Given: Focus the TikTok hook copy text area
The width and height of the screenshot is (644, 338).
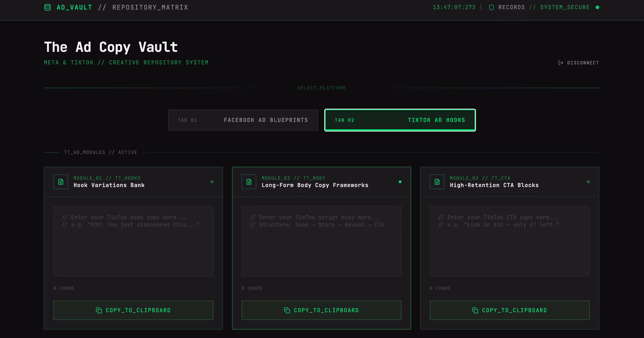Looking at the screenshot, I should point(133,241).
